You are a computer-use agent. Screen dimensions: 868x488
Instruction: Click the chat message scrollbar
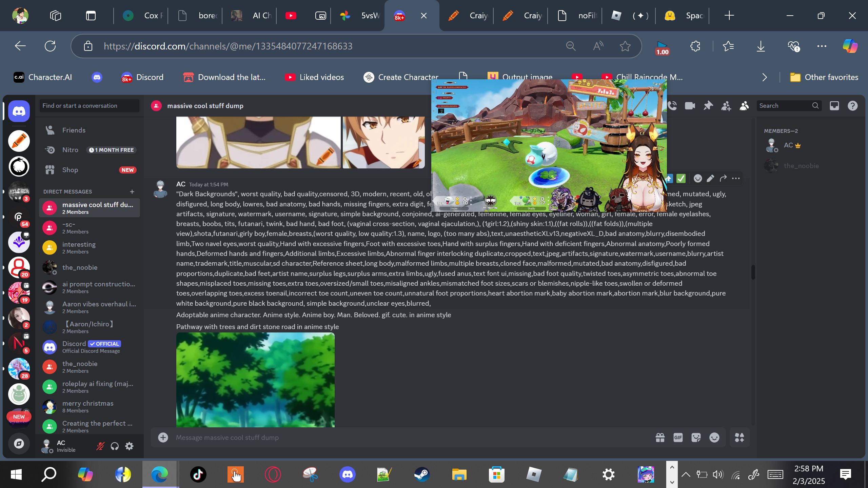point(753,272)
